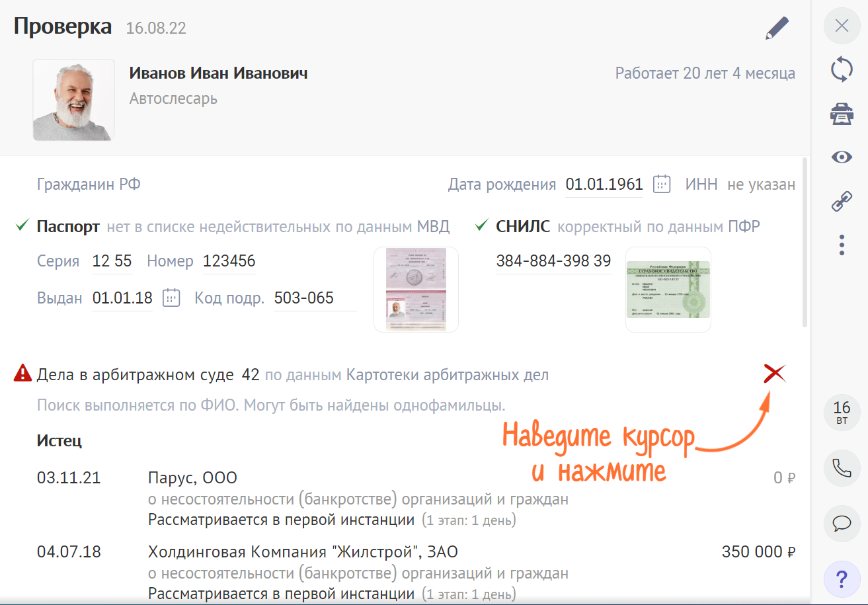
Task: Open the СНИЛС certificate thumbnail
Action: [668, 290]
